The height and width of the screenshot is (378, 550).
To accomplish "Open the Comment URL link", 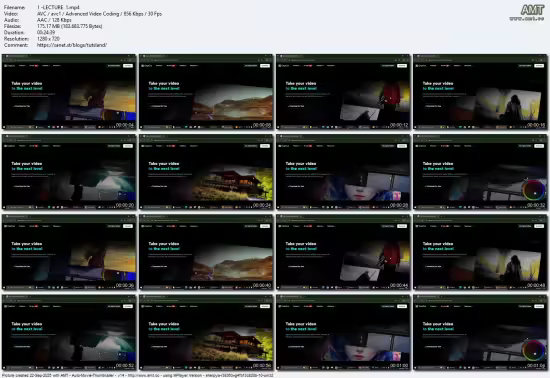I will [x=72, y=45].
